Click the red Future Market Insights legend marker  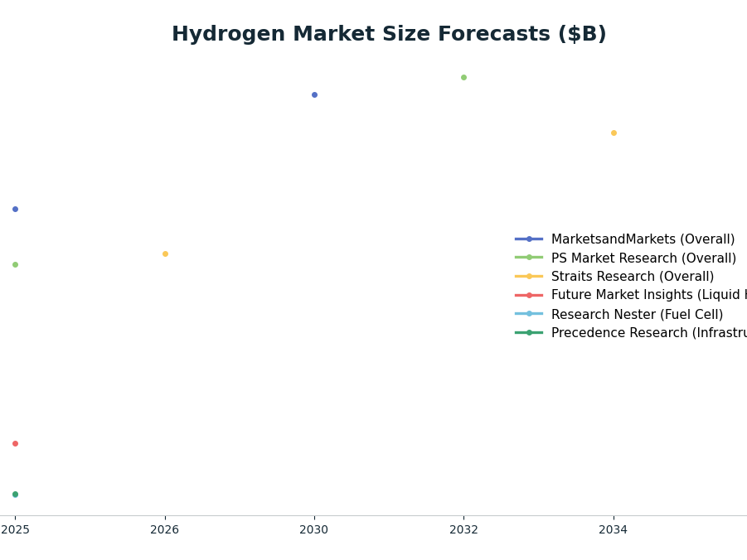tap(529, 295)
